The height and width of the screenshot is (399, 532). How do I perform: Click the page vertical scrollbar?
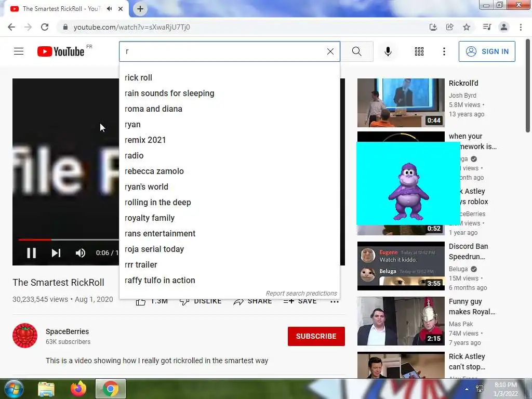pyautogui.click(x=528, y=86)
